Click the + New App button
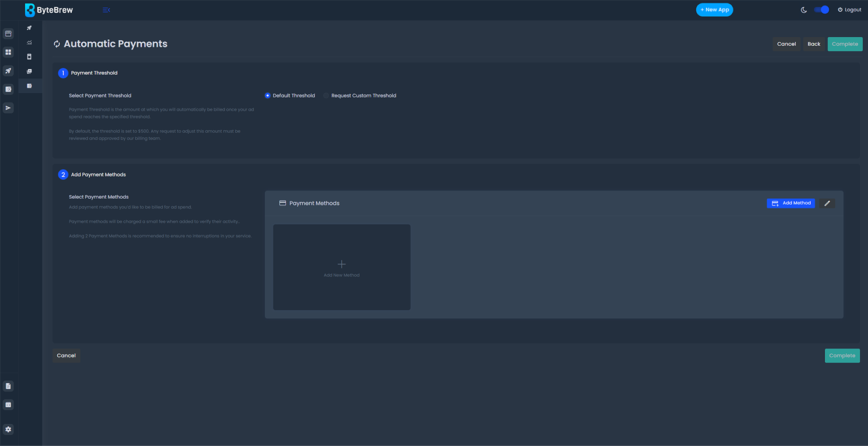 [x=714, y=10]
